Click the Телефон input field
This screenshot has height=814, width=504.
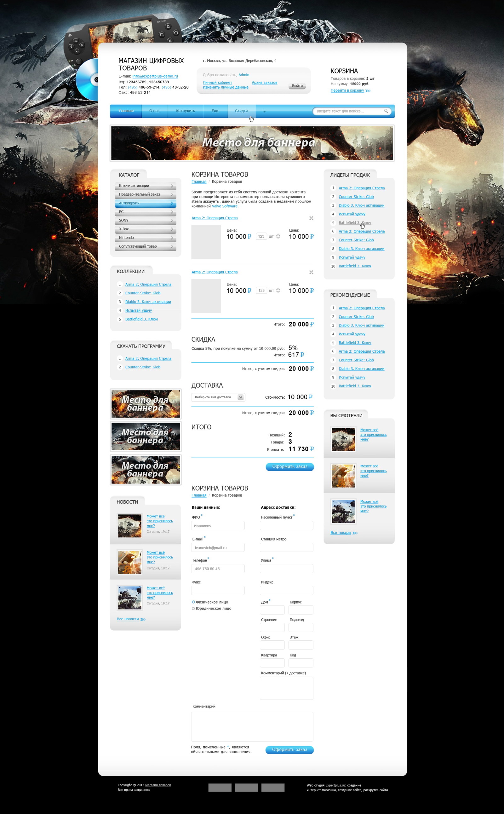pos(218,569)
